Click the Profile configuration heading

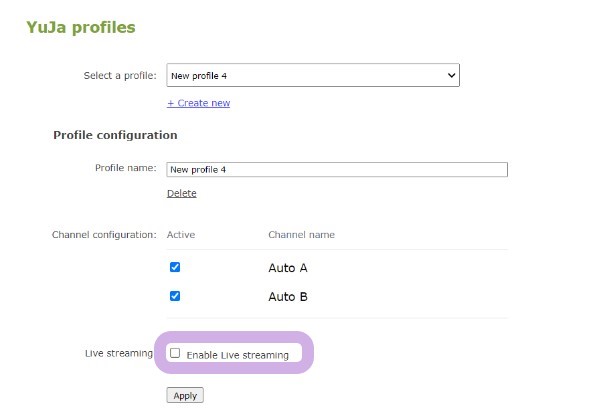(115, 135)
